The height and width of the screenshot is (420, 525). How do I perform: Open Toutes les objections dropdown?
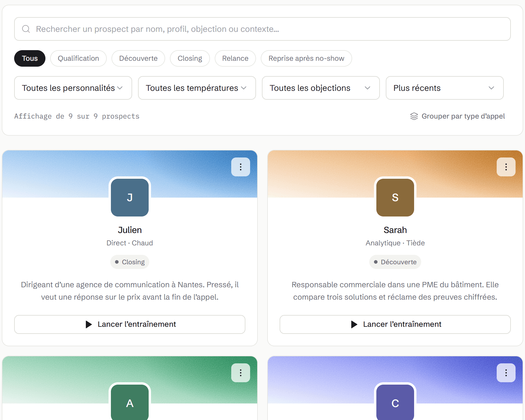[321, 88]
